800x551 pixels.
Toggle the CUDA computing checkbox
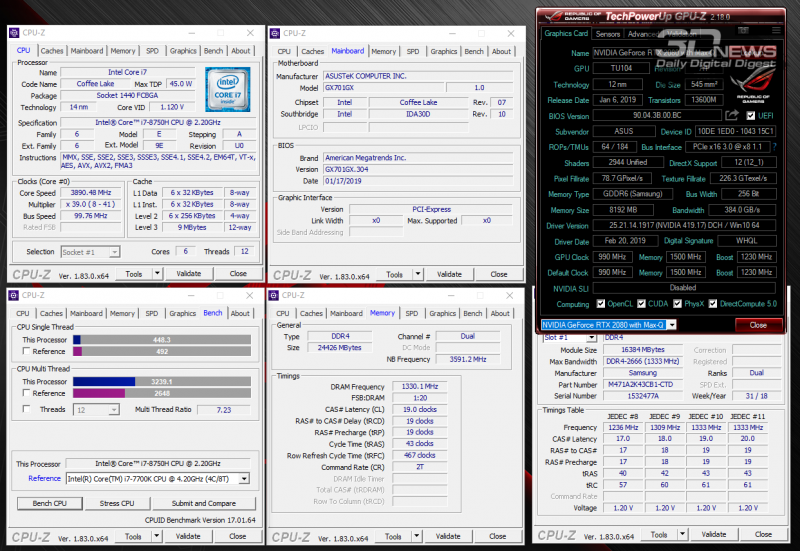click(x=641, y=304)
